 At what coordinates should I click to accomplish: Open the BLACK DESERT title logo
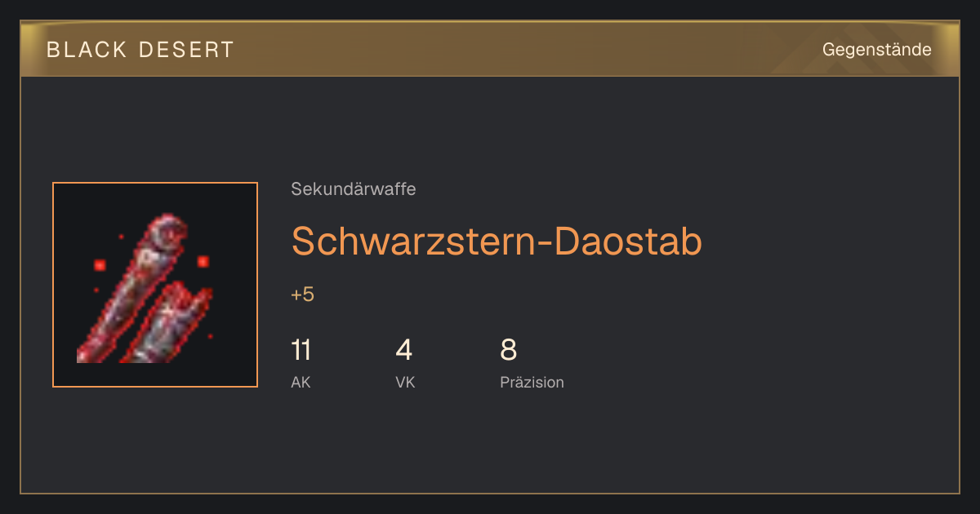pyautogui.click(x=140, y=50)
